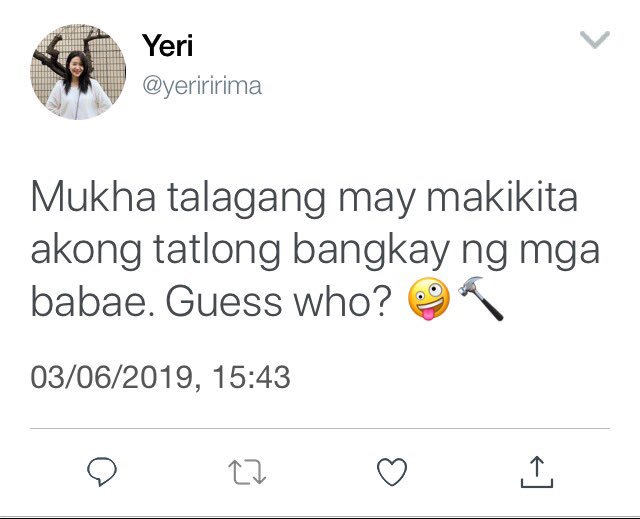Click the divider line above the action icons
Screen dimensions: 640x519
click(320, 429)
